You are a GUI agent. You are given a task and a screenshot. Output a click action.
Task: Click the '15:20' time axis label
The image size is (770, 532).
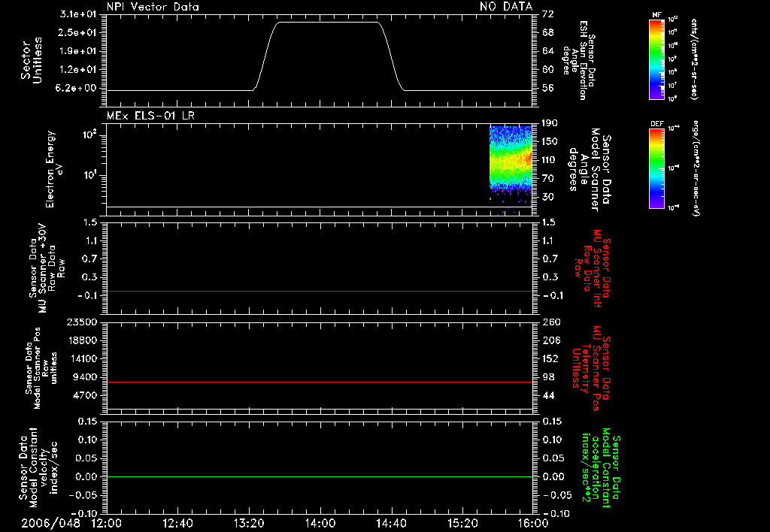pyautogui.click(x=462, y=523)
